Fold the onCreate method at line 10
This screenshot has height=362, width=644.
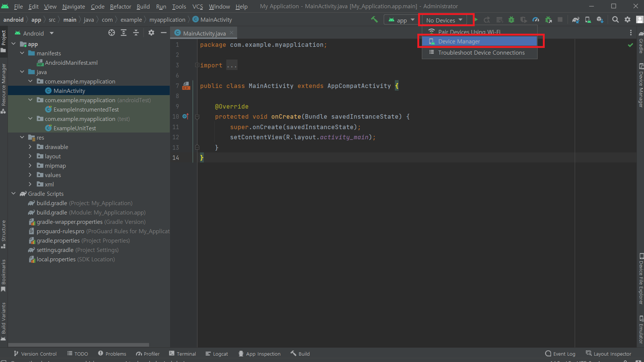point(197,116)
